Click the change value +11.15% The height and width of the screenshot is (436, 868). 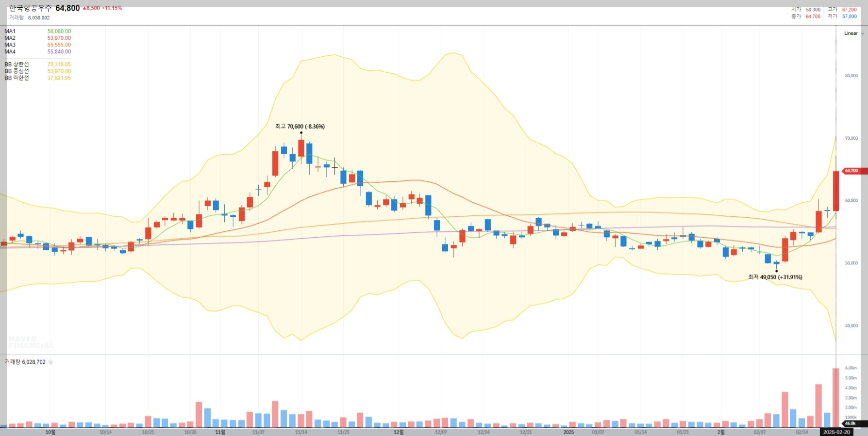tap(112, 8)
